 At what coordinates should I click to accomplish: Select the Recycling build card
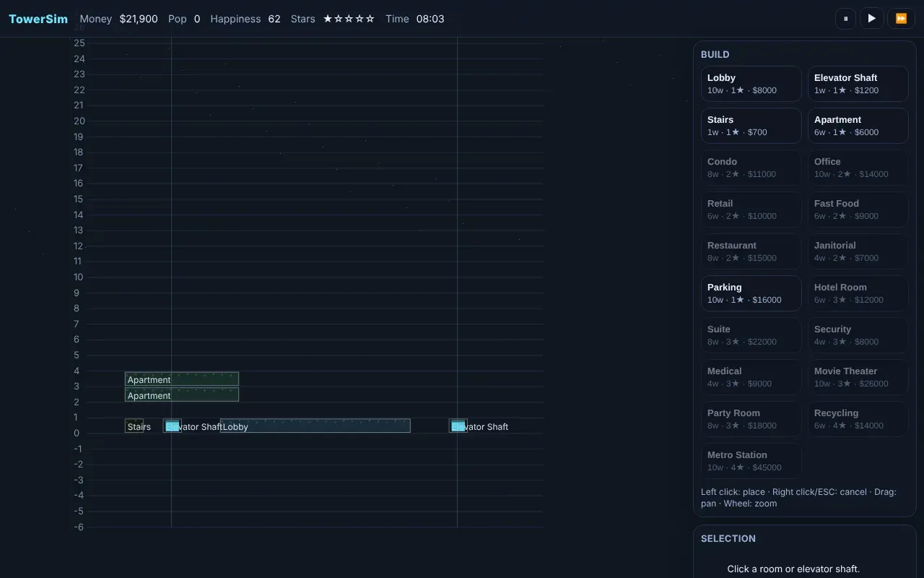(x=858, y=419)
